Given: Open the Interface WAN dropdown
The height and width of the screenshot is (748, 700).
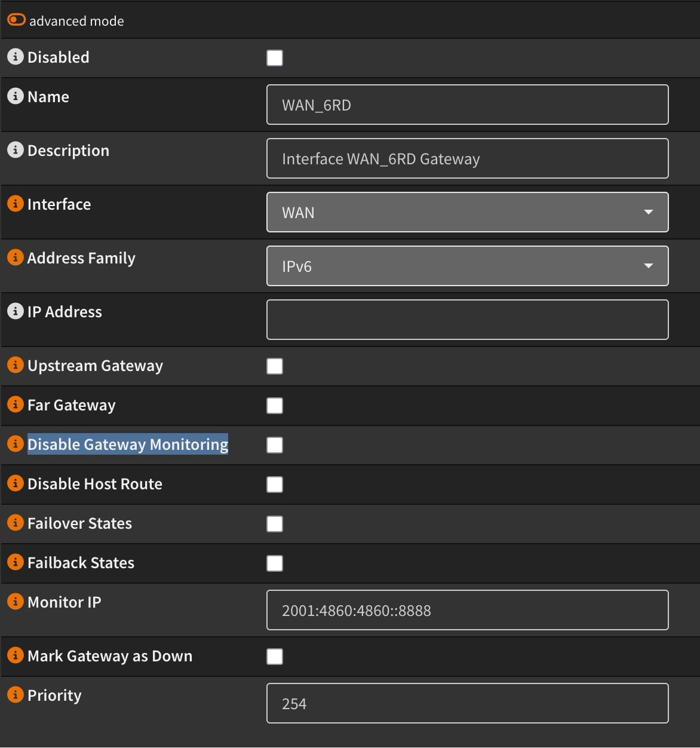Looking at the screenshot, I should click(x=467, y=212).
